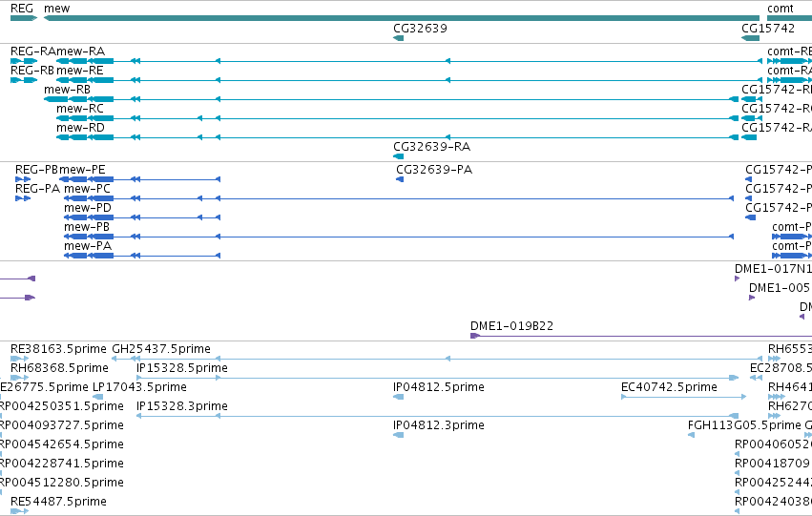Click the mew-RA transcript label
The width and height of the screenshot is (812, 516).
coord(81,52)
